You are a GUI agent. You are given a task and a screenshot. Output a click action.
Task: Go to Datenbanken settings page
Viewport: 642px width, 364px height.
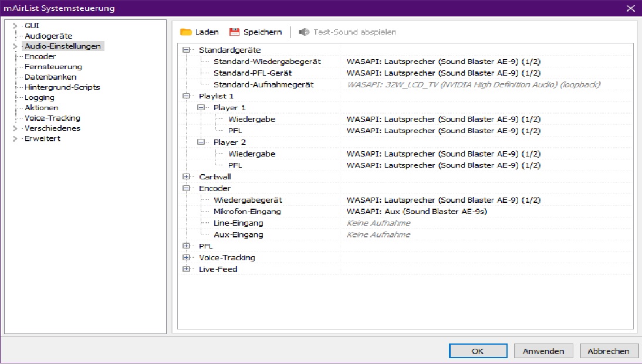(x=50, y=77)
